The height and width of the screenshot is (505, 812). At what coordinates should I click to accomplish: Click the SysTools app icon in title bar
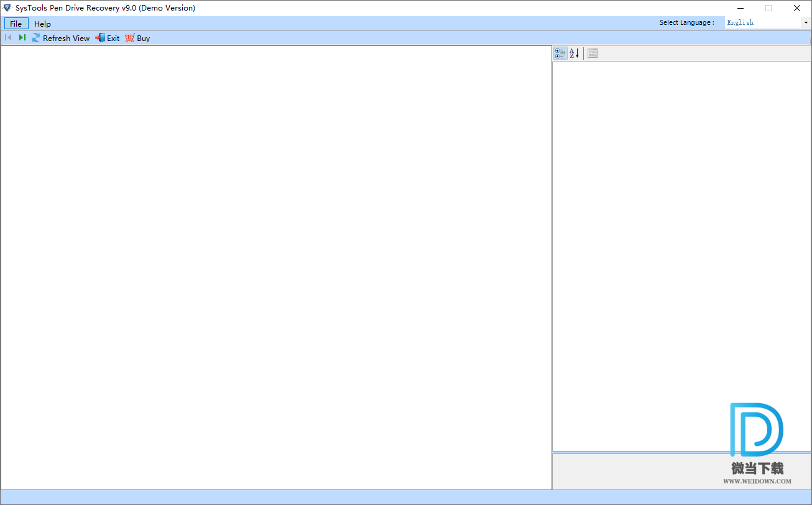click(7, 8)
